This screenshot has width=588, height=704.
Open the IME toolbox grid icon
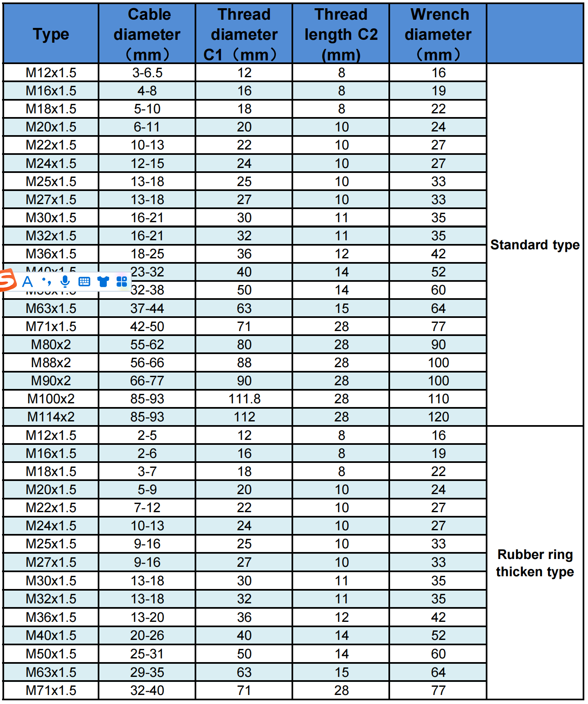[122, 282]
